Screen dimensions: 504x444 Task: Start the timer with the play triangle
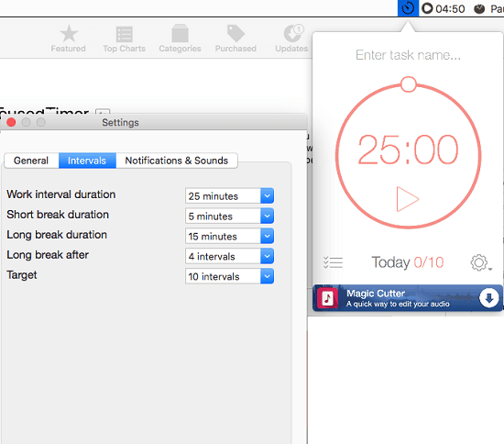tap(407, 199)
